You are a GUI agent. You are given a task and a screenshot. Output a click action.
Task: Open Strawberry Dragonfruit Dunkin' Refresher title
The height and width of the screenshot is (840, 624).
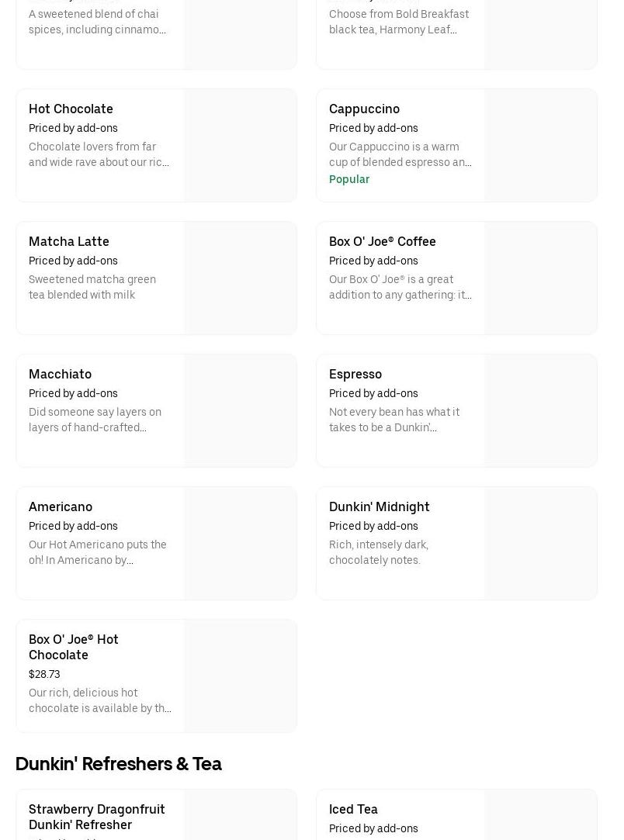coord(96,817)
